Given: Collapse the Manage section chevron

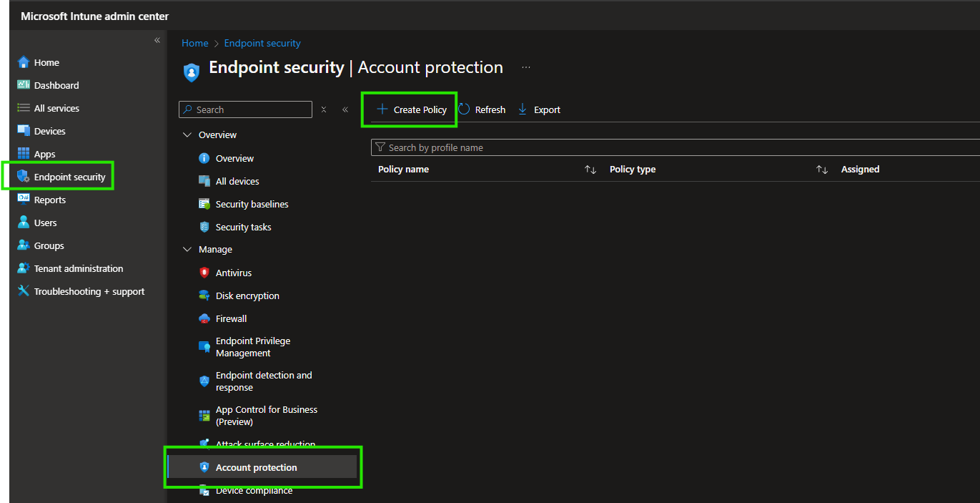Looking at the screenshot, I should point(187,250).
